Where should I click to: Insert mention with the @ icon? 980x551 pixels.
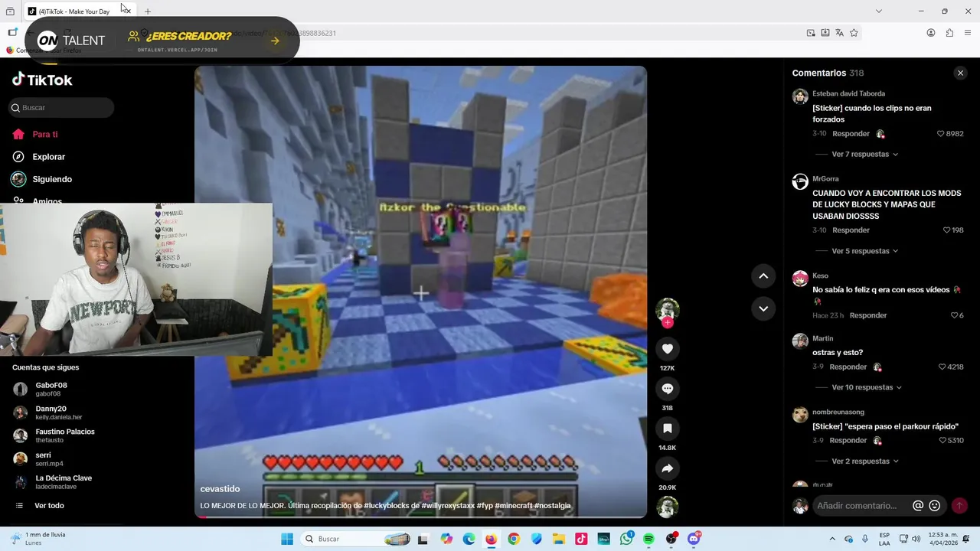click(x=918, y=506)
